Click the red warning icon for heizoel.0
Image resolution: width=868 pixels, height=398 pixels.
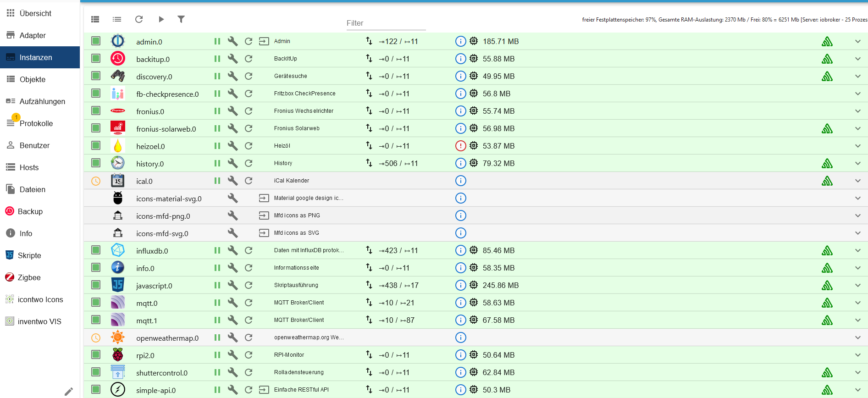[461, 146]
